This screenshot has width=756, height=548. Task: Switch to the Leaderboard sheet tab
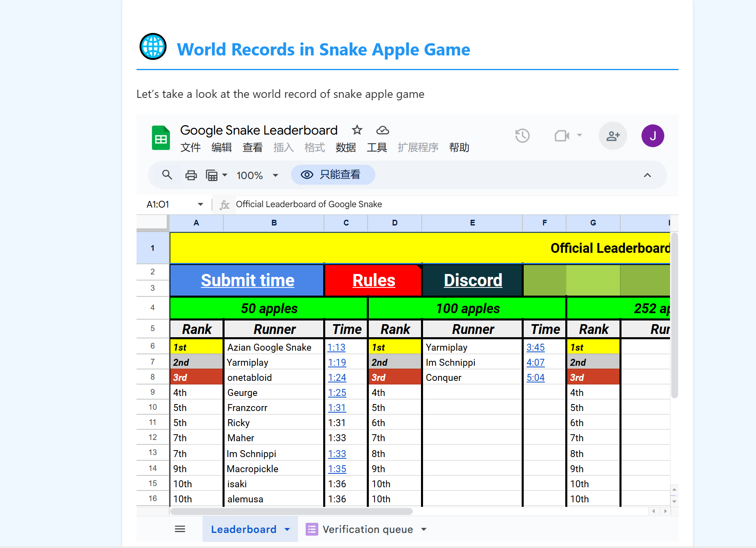pyautogui.click(x=250, y=529)
